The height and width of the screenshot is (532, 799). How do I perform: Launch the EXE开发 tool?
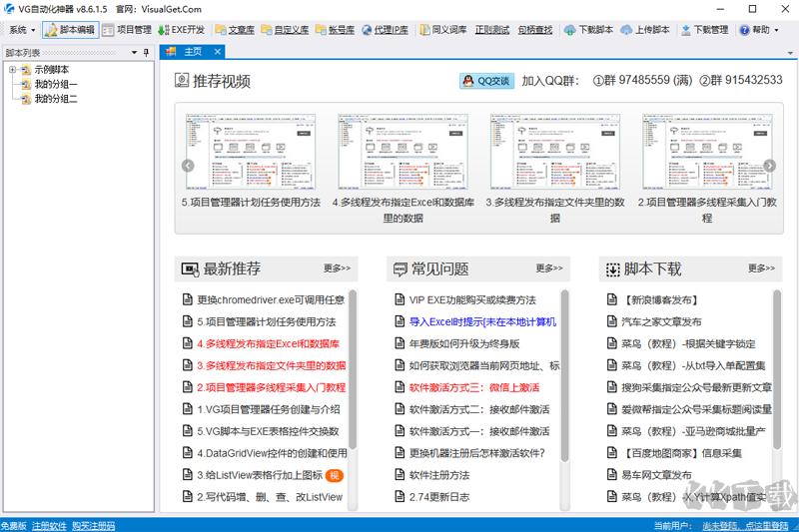pos(181,30)
